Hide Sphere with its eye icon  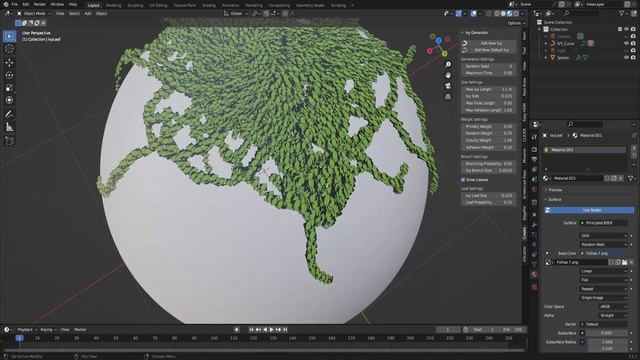tap(626, 58)
